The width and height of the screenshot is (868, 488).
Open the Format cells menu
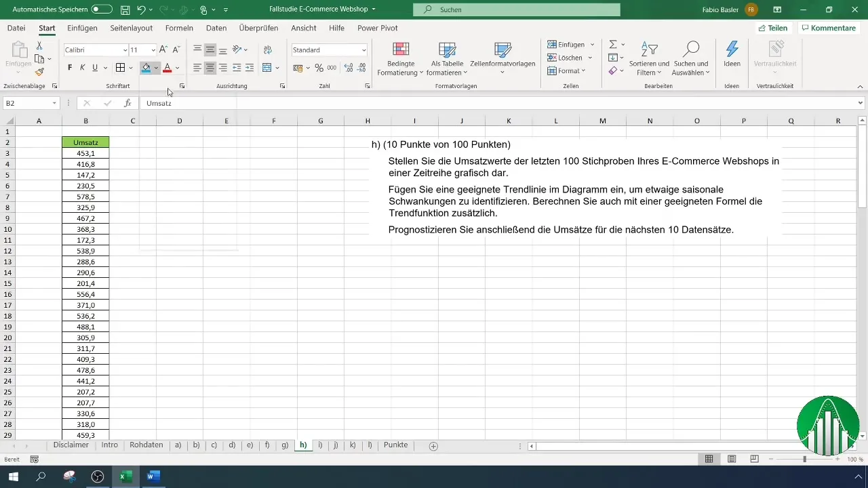pyautogui.click(x=567, y=70)
